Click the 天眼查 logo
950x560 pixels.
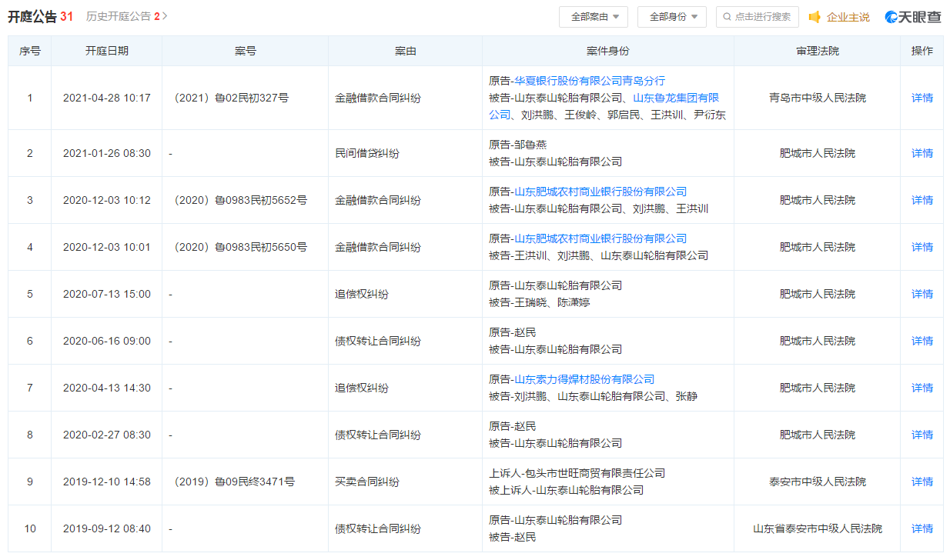click(x=913, y=17)
